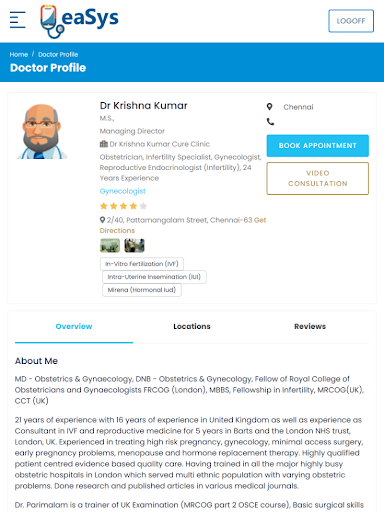384x512 pixels.
Task: Start a VIDEO CONSULTATION
Action: 318,178
